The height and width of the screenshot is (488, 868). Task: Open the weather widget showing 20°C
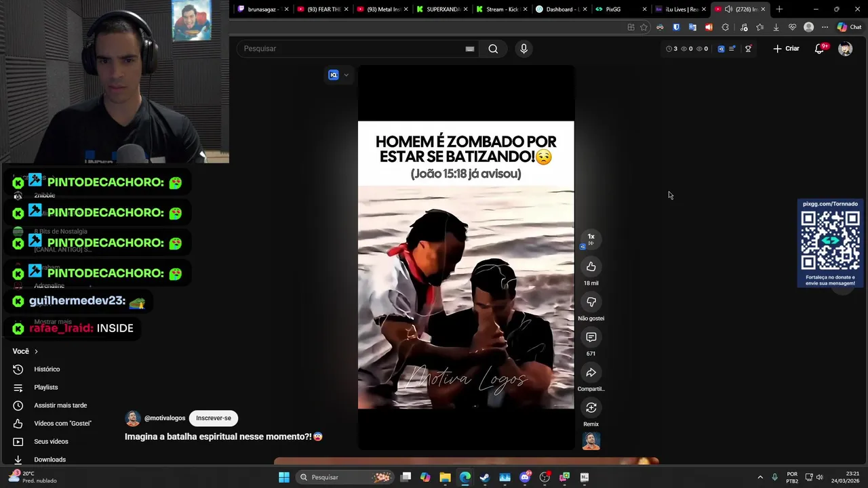(x=31, y=477)
